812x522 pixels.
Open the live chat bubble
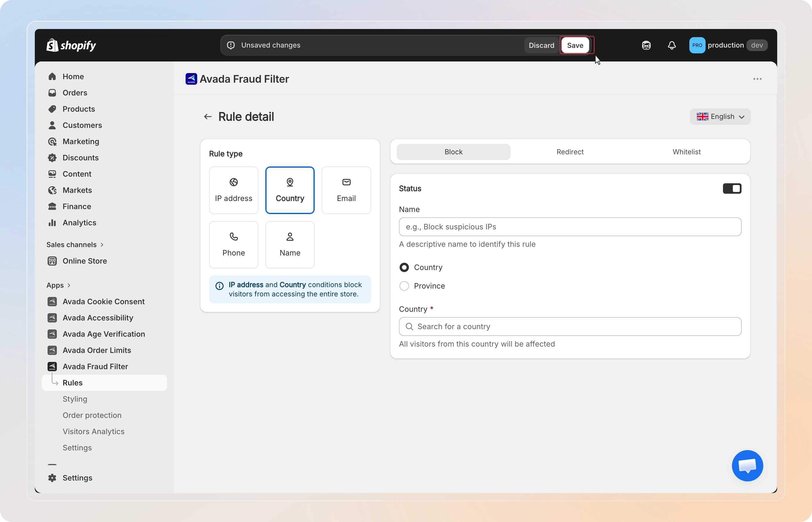[747, 466]
